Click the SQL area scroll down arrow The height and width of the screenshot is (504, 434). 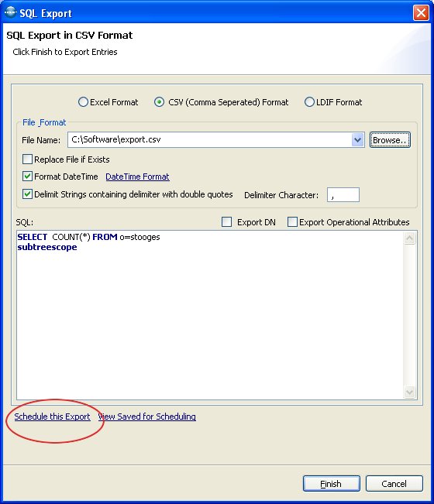click(409, 393)
